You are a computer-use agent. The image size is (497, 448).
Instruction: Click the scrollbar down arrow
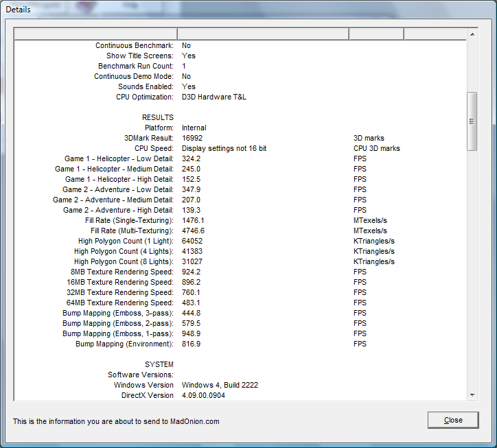click(x=472, y=395)
